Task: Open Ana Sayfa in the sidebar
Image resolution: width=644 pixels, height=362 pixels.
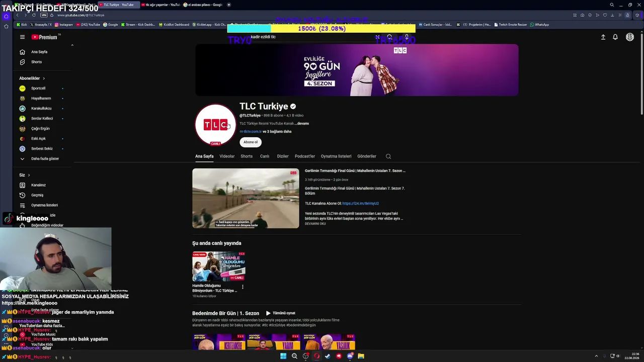Action: (39, 52)
